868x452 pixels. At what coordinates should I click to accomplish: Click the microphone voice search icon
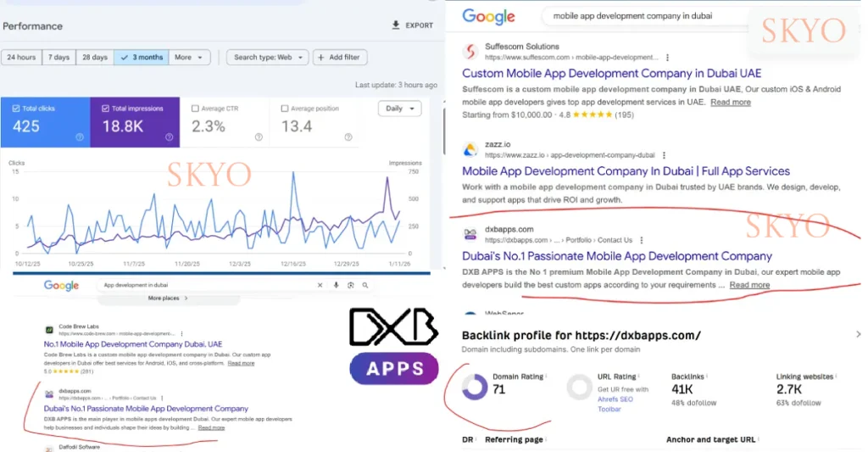point(336,285)
